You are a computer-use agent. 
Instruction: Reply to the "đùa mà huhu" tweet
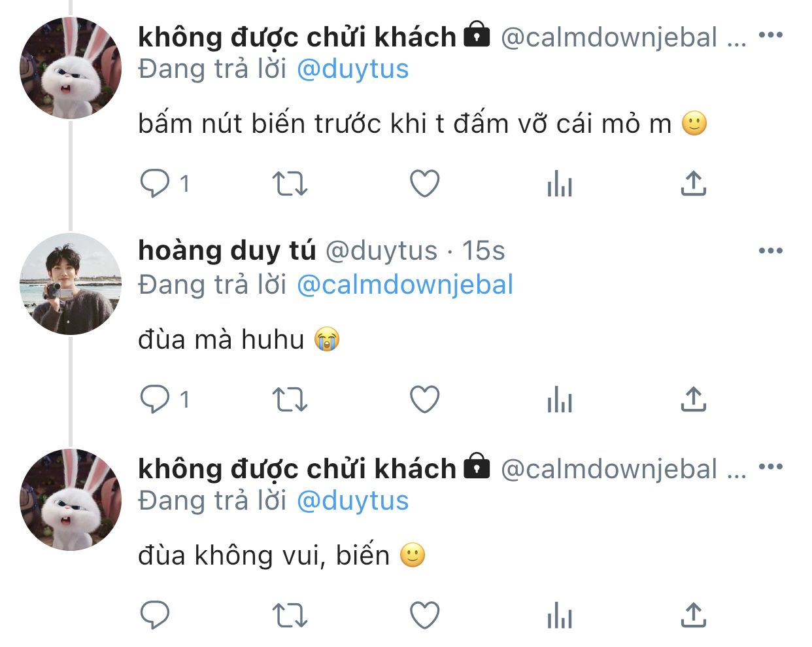[155, 399]
